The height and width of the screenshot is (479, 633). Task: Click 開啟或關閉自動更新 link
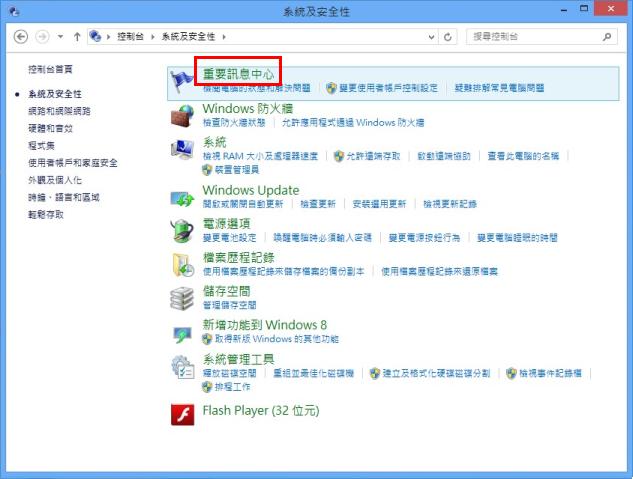[x=243, y=204]
